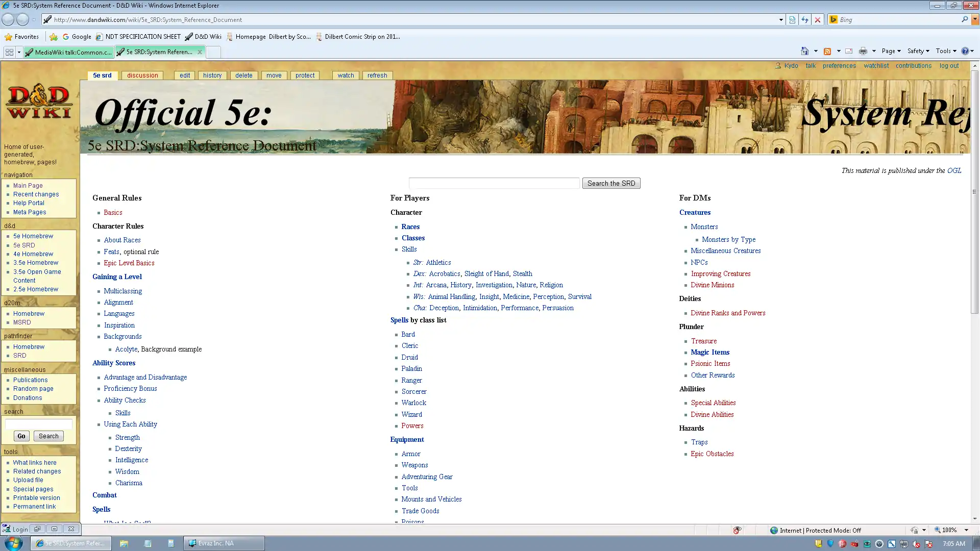The image size is (980, 551).
Task: Open the Favorites star button
Action: pyautogui.click(x=22, y=37)
